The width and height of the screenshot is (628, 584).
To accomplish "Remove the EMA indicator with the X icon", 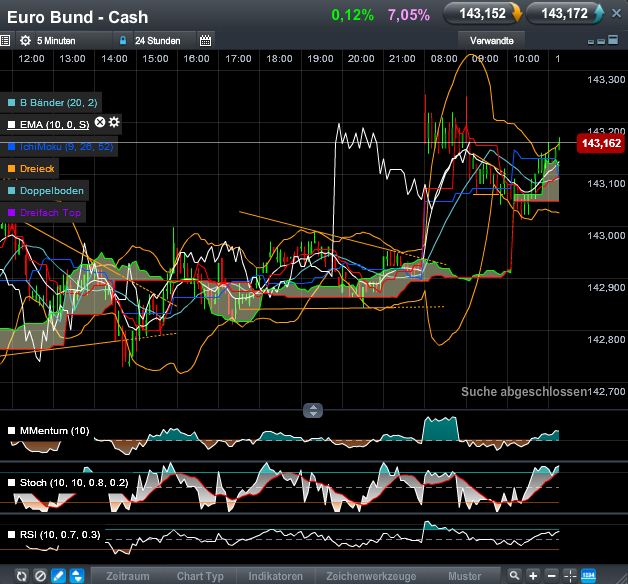I will click(100, 122).
